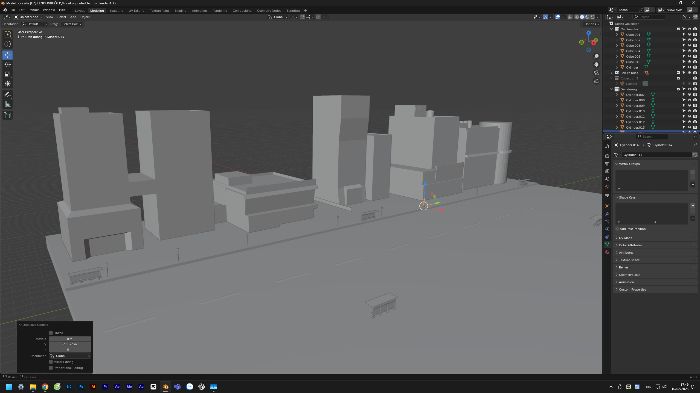Open the File menu
Viewport: 700px width, 393px height.
coord(14,10)
